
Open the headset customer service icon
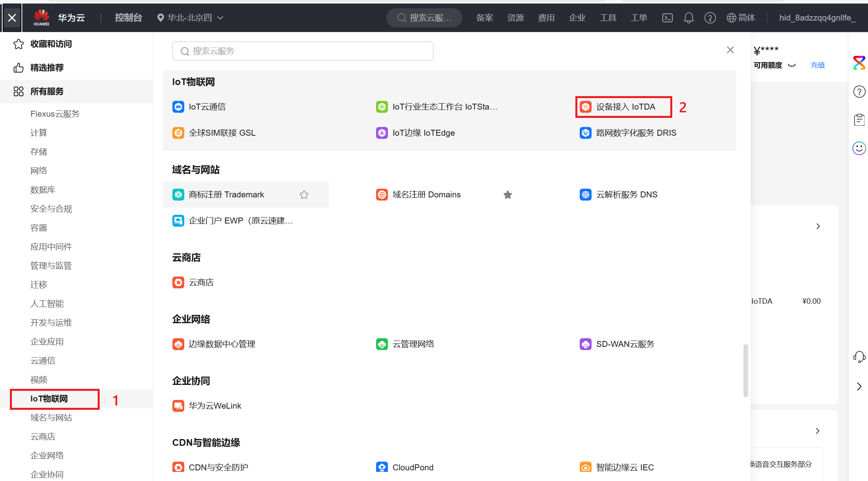(859, 357)
